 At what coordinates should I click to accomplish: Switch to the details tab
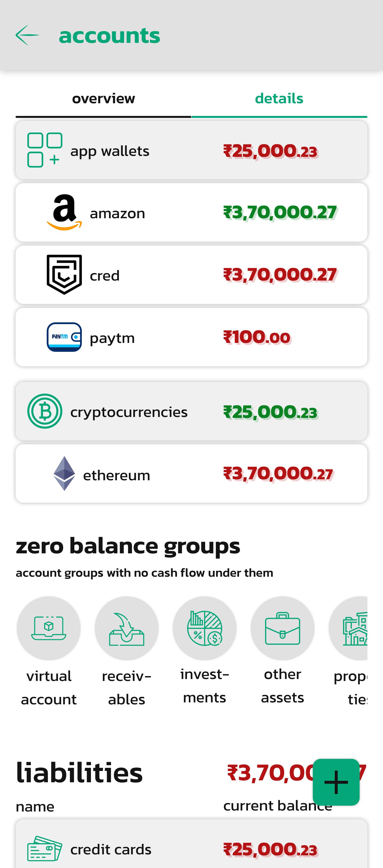(279, 99)
